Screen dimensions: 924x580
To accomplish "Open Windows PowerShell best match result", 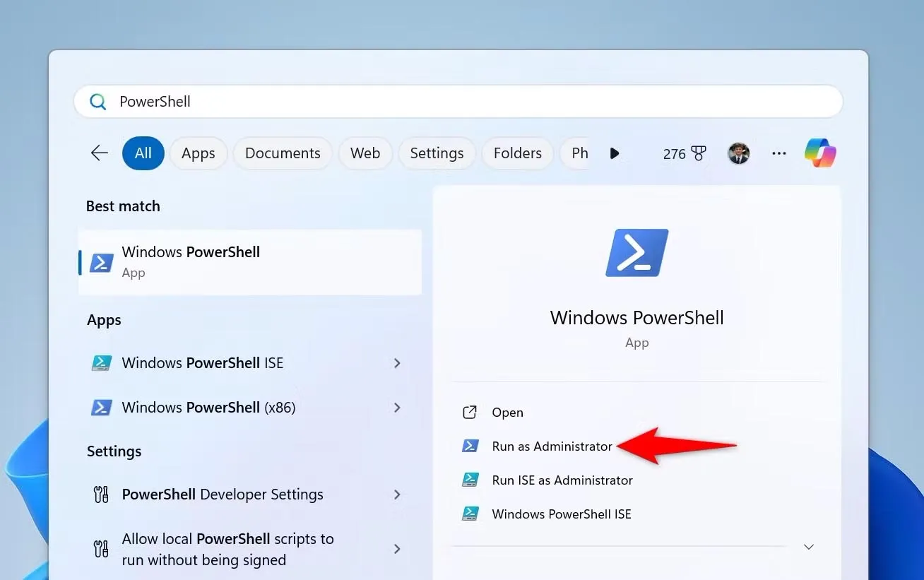I will point(250,262).
